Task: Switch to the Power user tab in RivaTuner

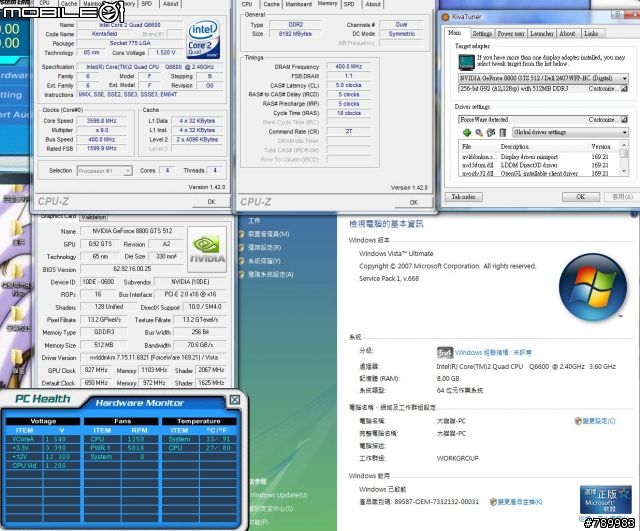Action: tap(511, 33)
